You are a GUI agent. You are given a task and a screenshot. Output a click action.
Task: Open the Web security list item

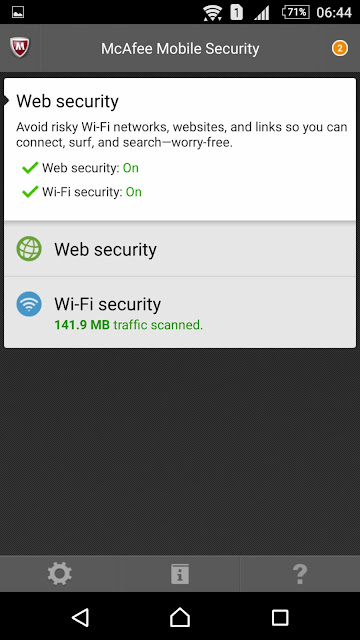tap(180, 249)
